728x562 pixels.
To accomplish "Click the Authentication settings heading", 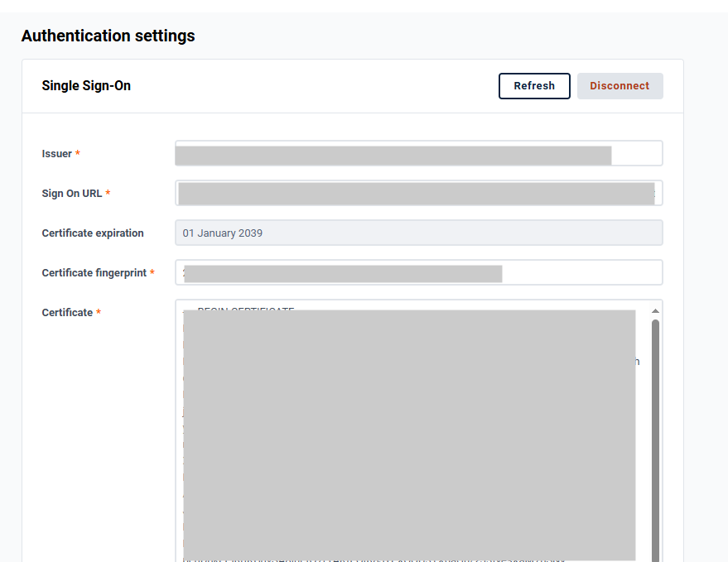I will pos(108,36).
